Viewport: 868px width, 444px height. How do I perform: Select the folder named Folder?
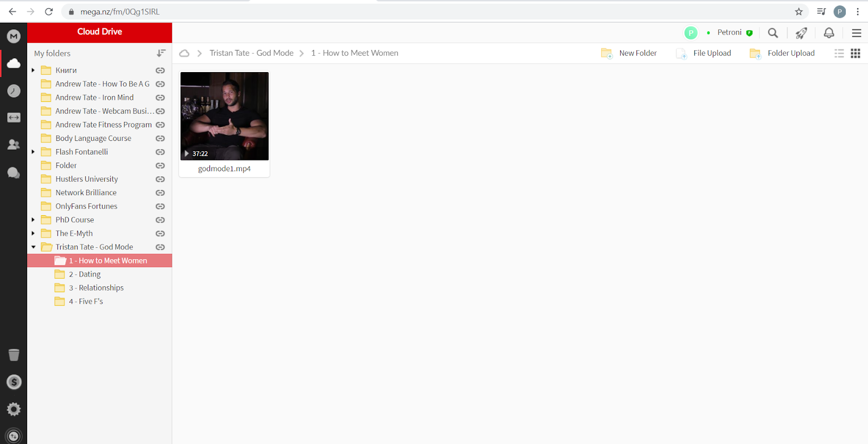pyautogui.click(x=66, y=165)
